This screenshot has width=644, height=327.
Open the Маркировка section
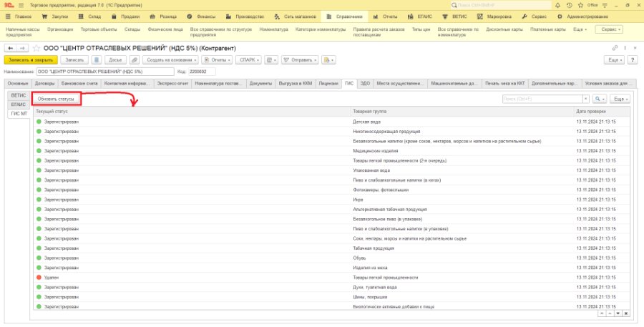coord(494,17)
